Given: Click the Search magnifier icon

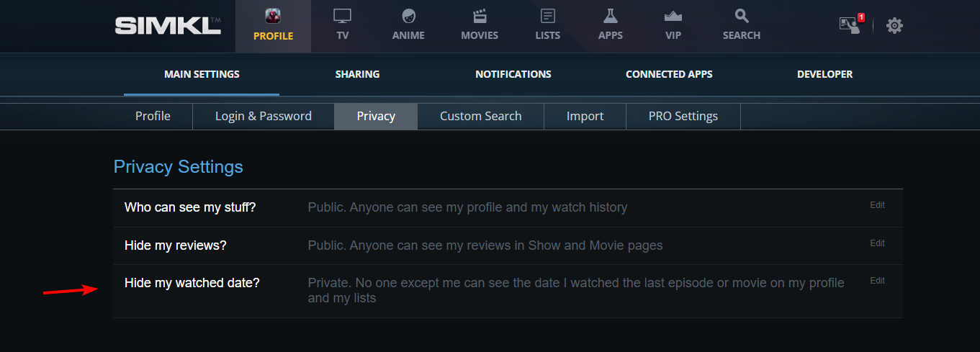Looking at the screenshot, I should (x=742, y=16).
